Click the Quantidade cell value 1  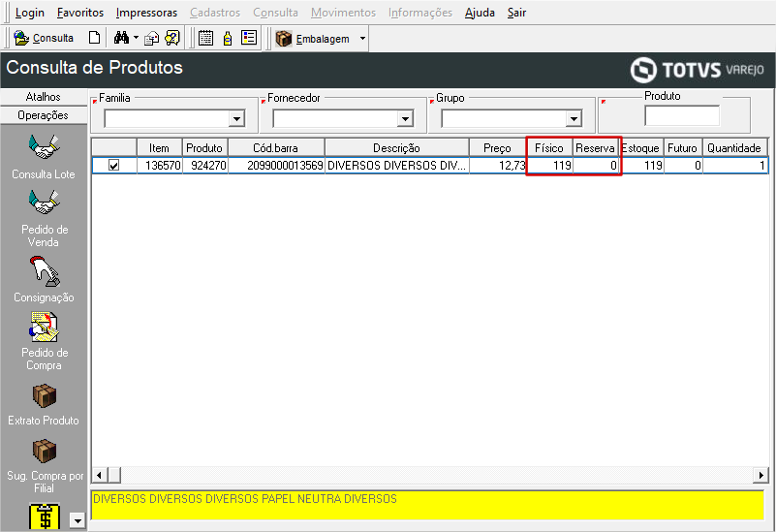734,166
